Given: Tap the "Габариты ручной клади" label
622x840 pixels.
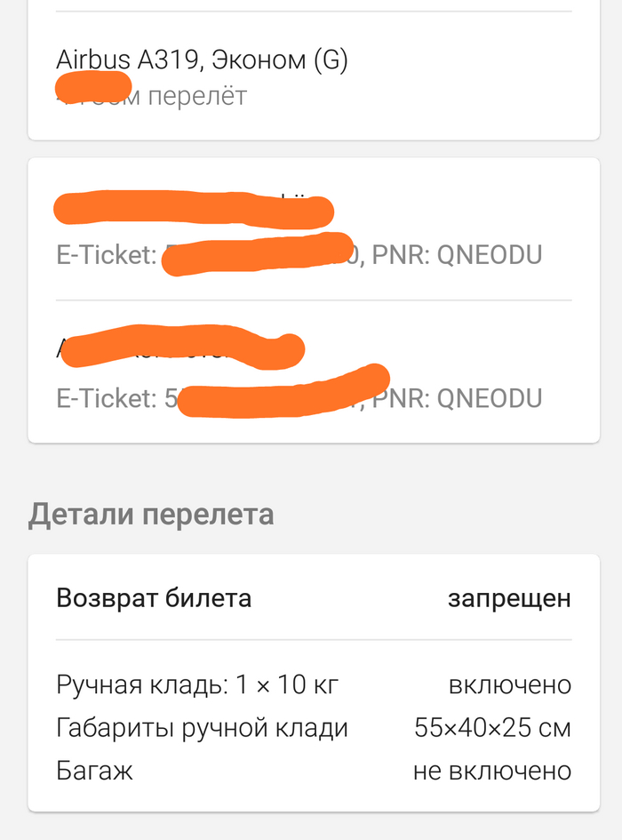Looking at the screenshot, I should click(202, 728).
